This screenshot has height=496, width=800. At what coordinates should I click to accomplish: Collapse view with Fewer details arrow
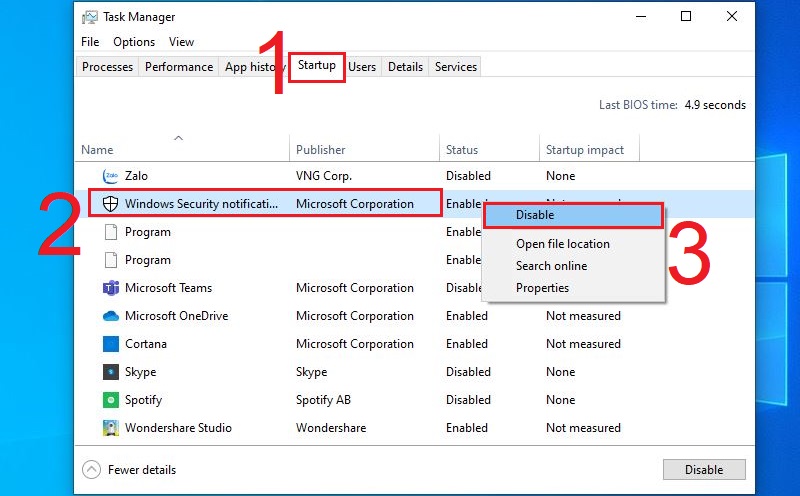pos(92,470)
